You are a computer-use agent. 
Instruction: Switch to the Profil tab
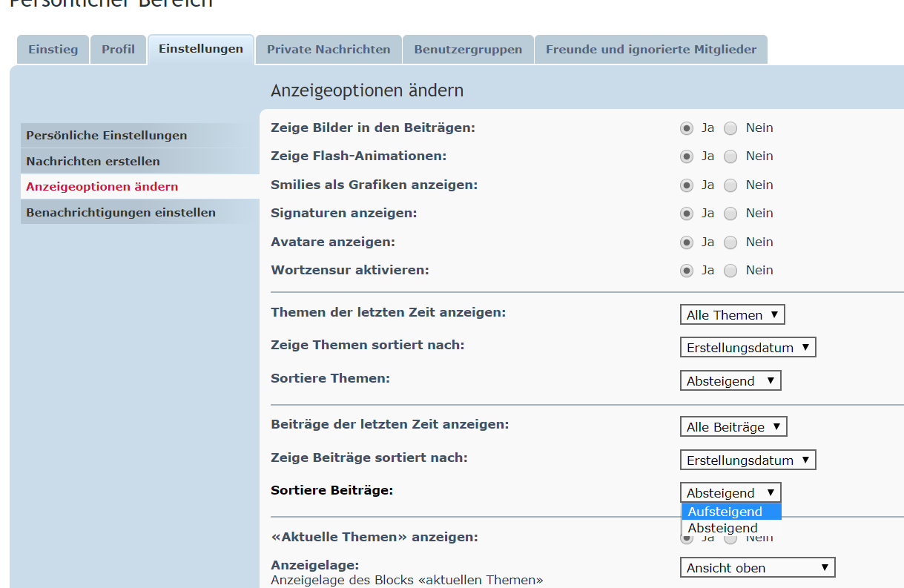pyautogui.click(x=118, y=50)
